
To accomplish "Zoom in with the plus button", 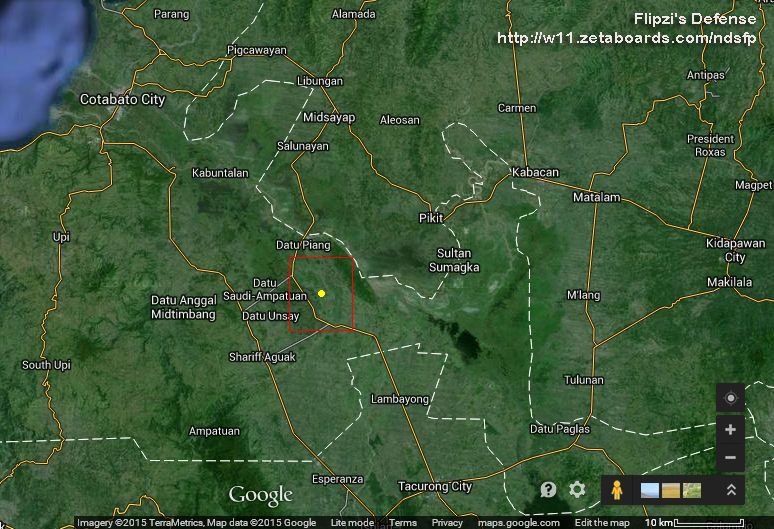I will click(x=730, y=429).
